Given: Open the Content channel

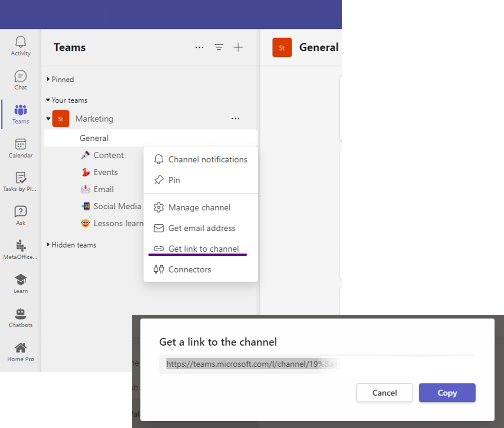Looking at the screenshot, I should (108, 155).
